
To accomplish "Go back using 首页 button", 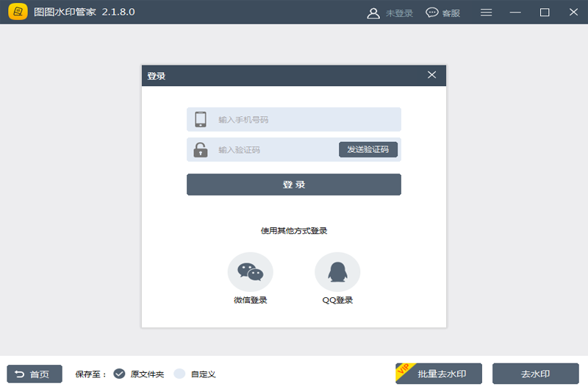I will click(x=35, y=374).
